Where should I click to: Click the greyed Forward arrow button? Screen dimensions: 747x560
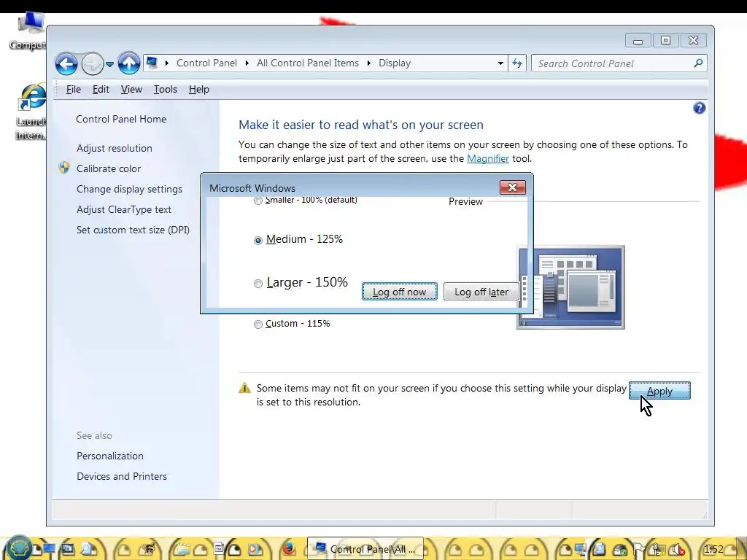point(92,63)
